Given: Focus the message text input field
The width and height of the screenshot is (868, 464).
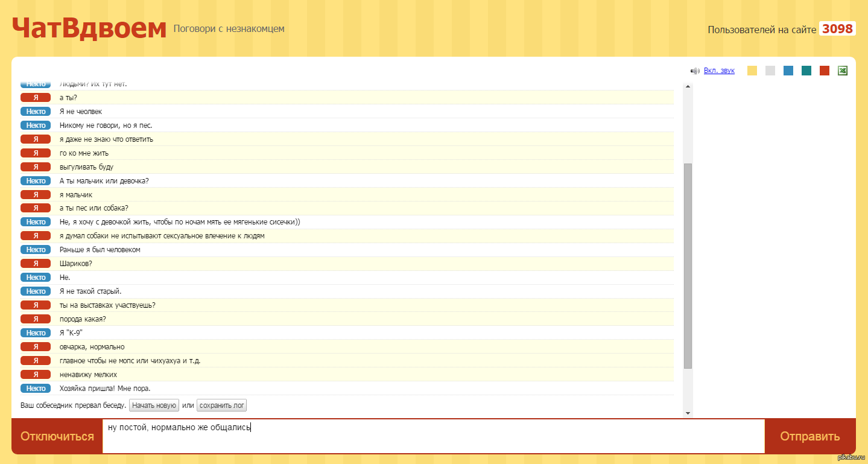Looking at the screenshot, I should 433,436.
